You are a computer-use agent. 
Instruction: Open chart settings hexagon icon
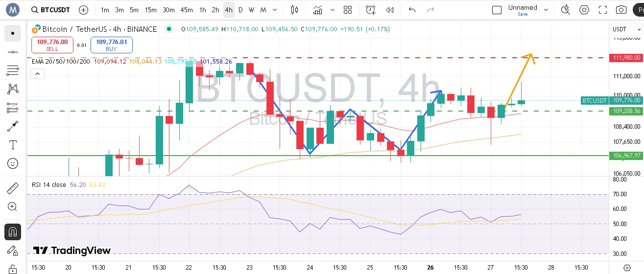[584, 10]
